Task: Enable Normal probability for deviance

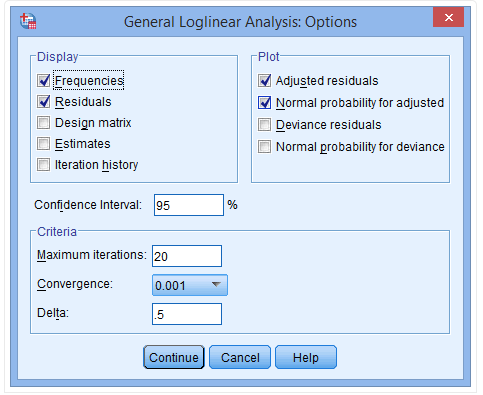Action: tap(264, 147)
